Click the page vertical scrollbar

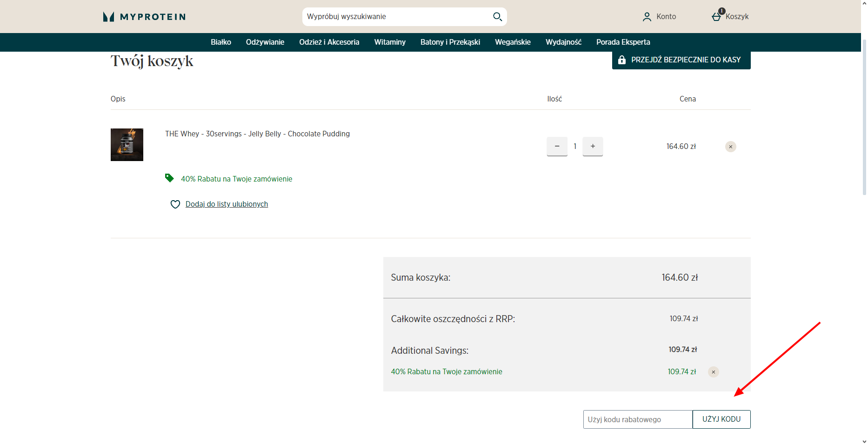click(864, 117)
